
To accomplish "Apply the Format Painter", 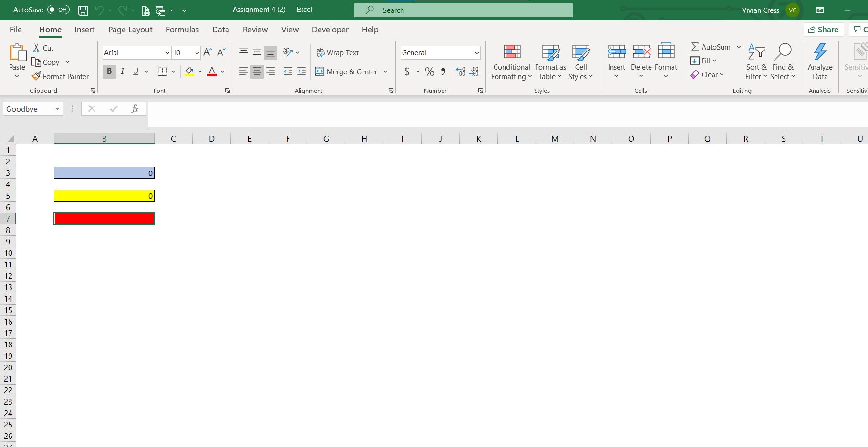I will (x=60, y=76).
